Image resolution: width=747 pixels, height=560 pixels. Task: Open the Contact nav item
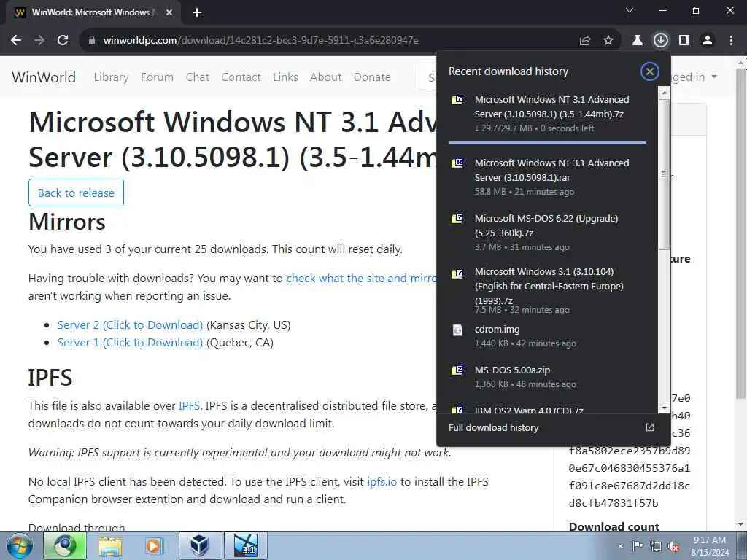[x=241, y=77]
